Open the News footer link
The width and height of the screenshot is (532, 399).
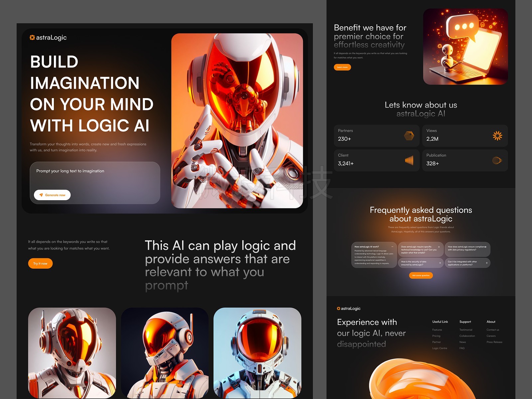coord(463,342)
